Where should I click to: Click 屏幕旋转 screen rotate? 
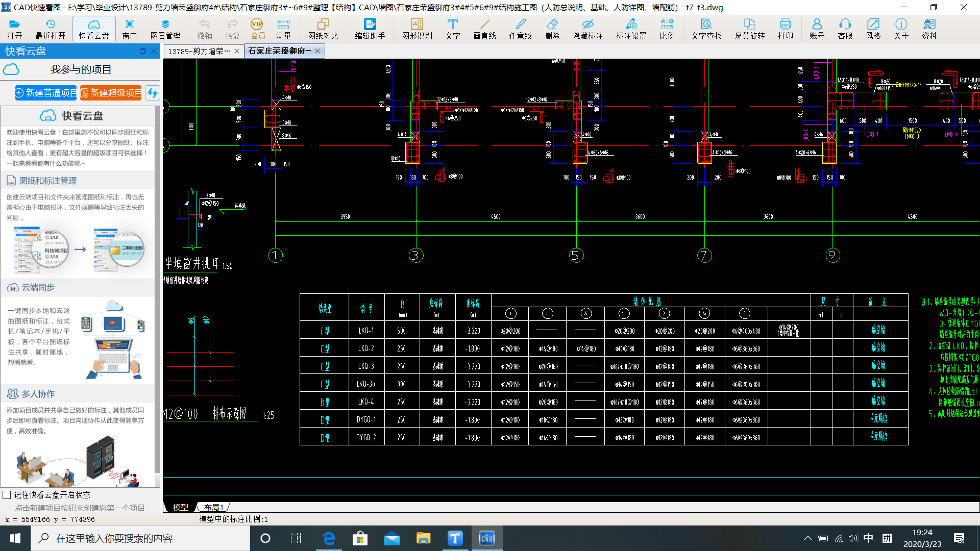pos(750,29)
